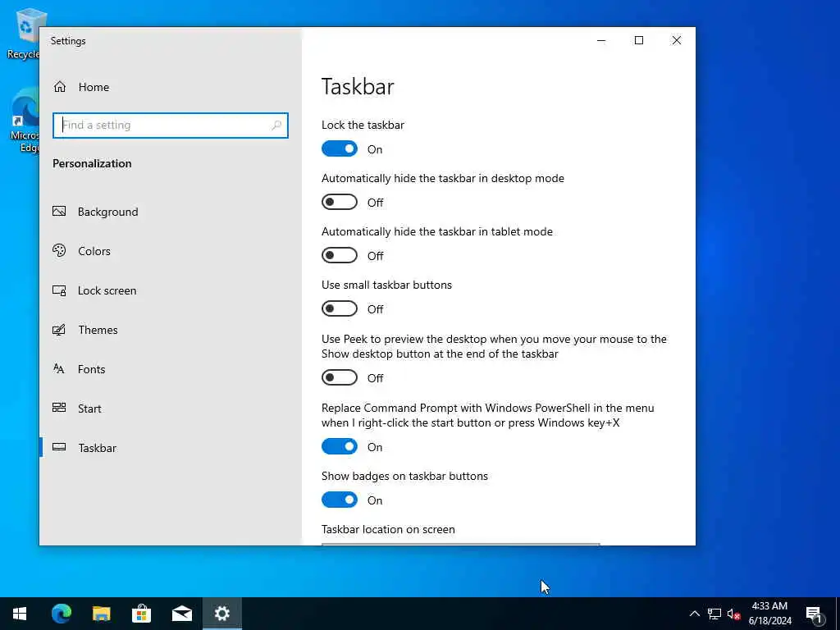Viewport: 840px width, 630px height.
Task: Show hidden system tray icons
Action: coord(694,614)
